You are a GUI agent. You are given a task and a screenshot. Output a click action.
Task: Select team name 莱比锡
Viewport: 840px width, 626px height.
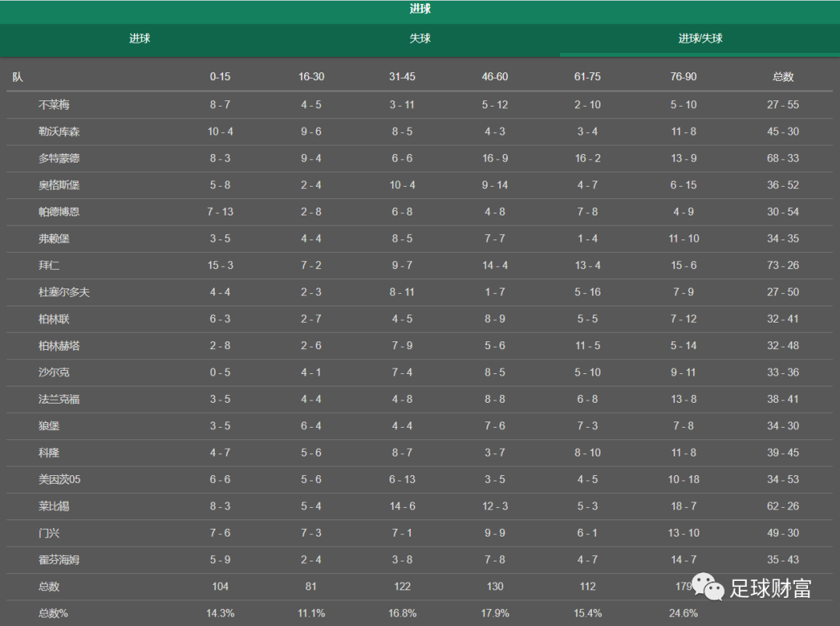[54, 506]
